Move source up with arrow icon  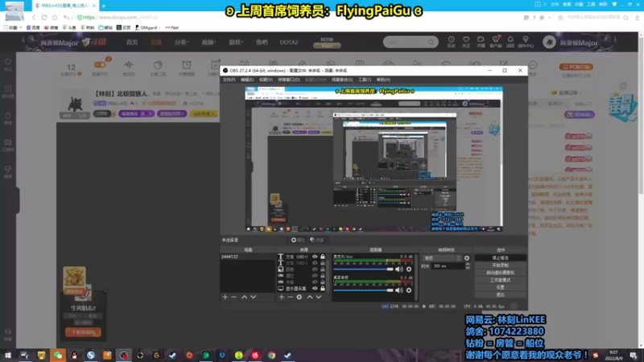click(310, 297)
